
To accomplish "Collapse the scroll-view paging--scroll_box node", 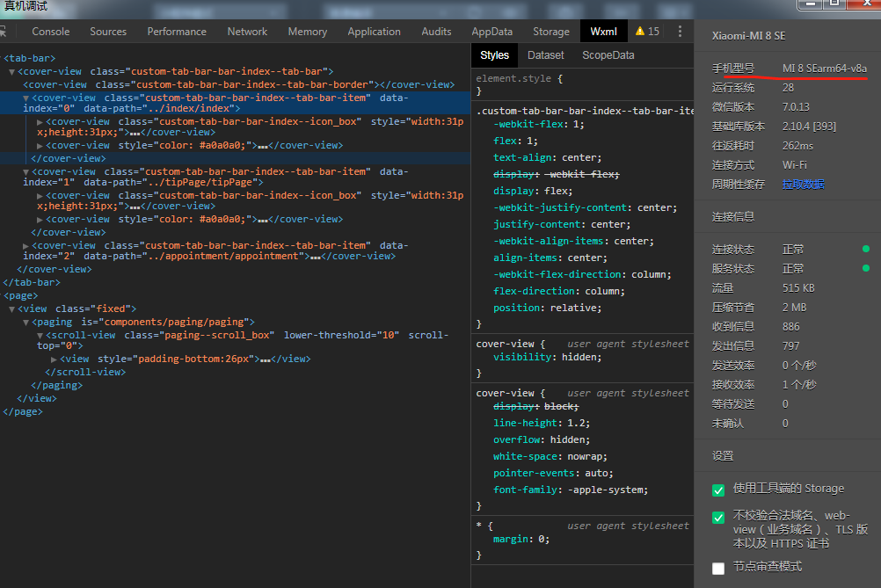I will tap(40, 336).
